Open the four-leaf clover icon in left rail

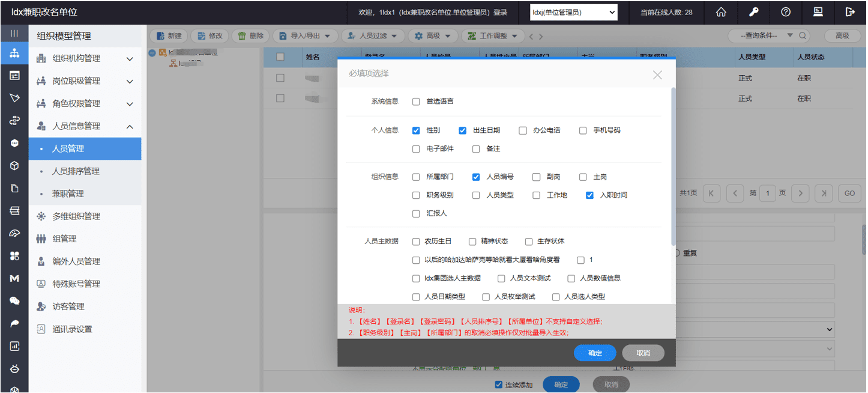pos(14,256)
